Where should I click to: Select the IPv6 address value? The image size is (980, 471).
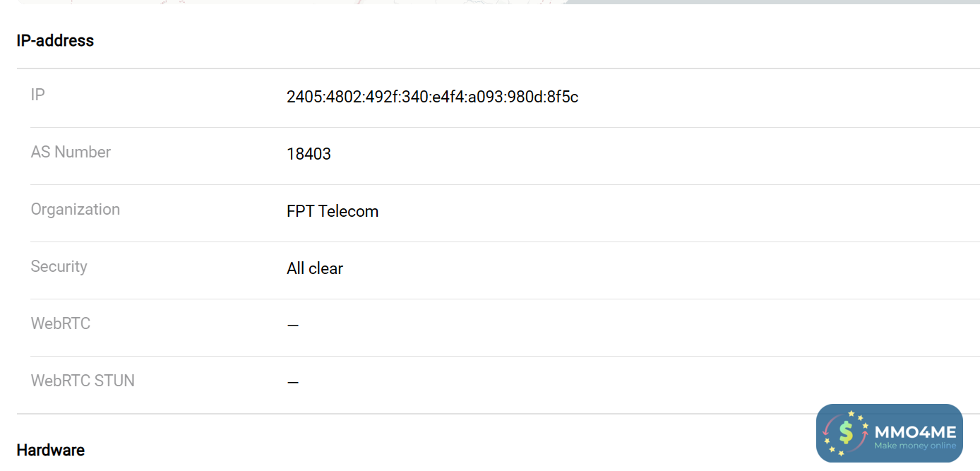432,97
